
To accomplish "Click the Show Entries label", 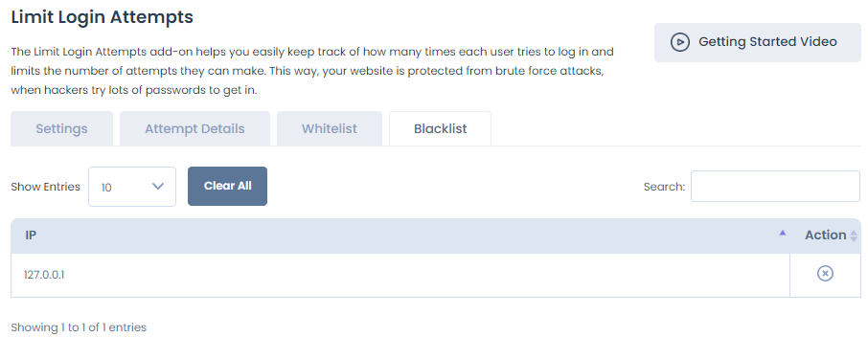I will tap(45, 187).
